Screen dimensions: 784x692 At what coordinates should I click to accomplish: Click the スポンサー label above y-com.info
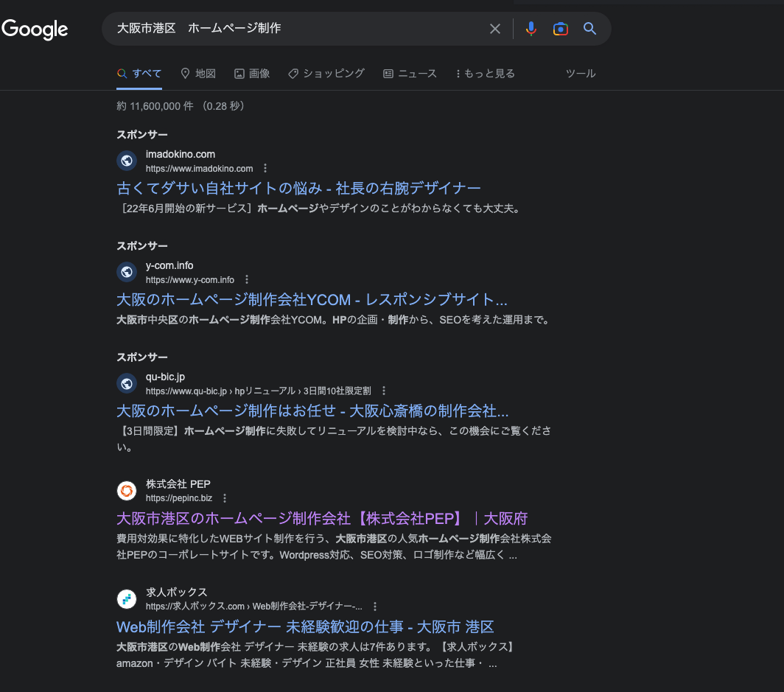(142, 246)
